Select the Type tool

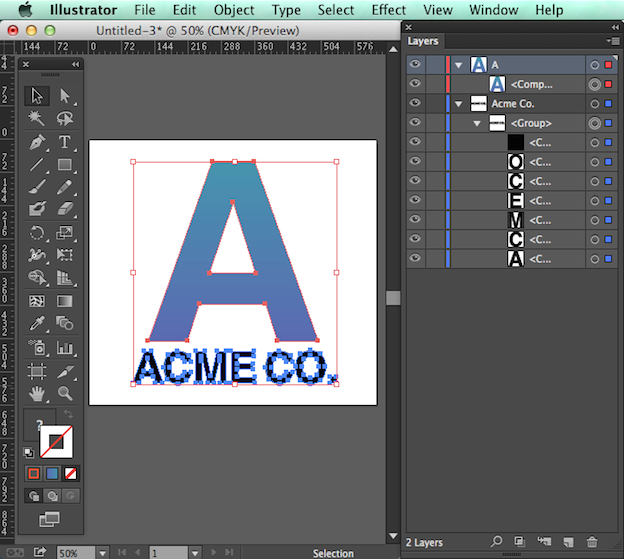65,142
